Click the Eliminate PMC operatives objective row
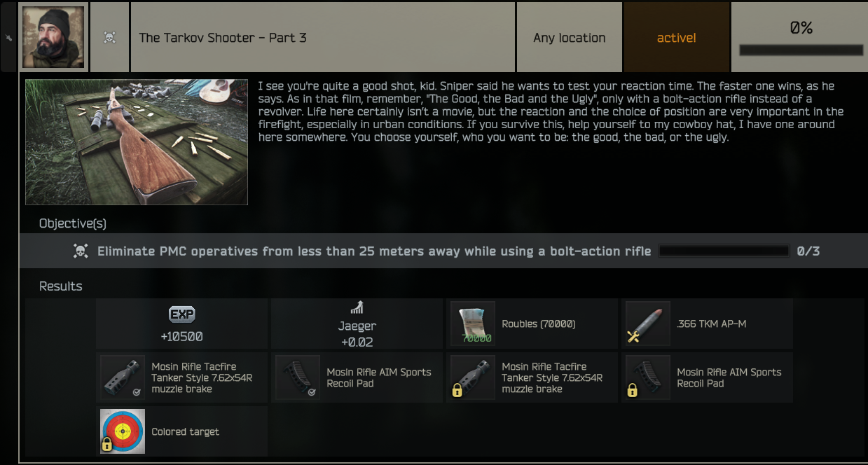This screenshot has height=465, width=868. click(x=443, y=251)
